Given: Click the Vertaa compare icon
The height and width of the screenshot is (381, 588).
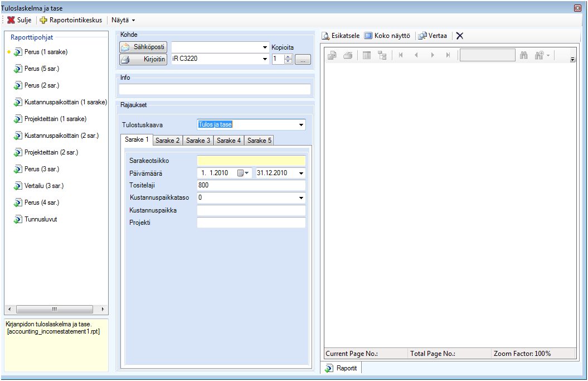Looking at the screenshot, I should tap(422, 36).
